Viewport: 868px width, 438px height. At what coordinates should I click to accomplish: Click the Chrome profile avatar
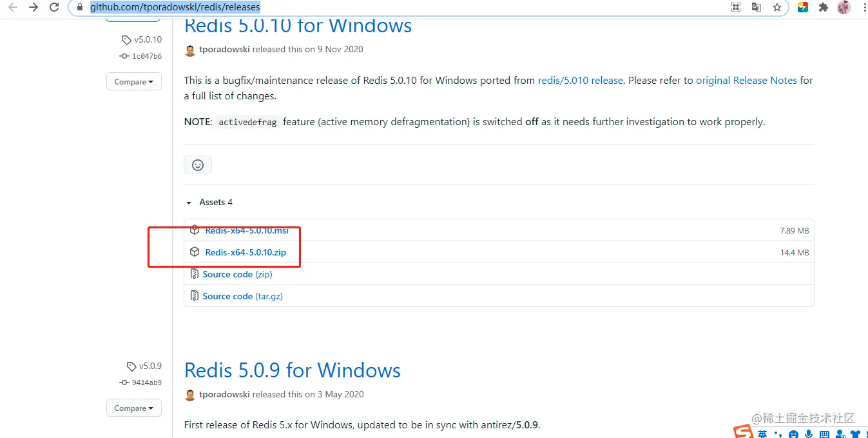pos(844,8)
